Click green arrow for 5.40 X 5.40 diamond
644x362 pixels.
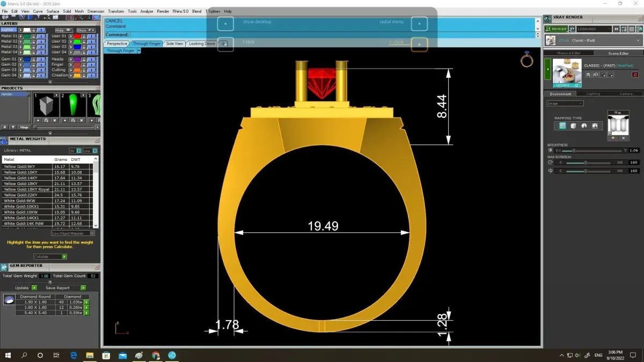click(86, 313)
